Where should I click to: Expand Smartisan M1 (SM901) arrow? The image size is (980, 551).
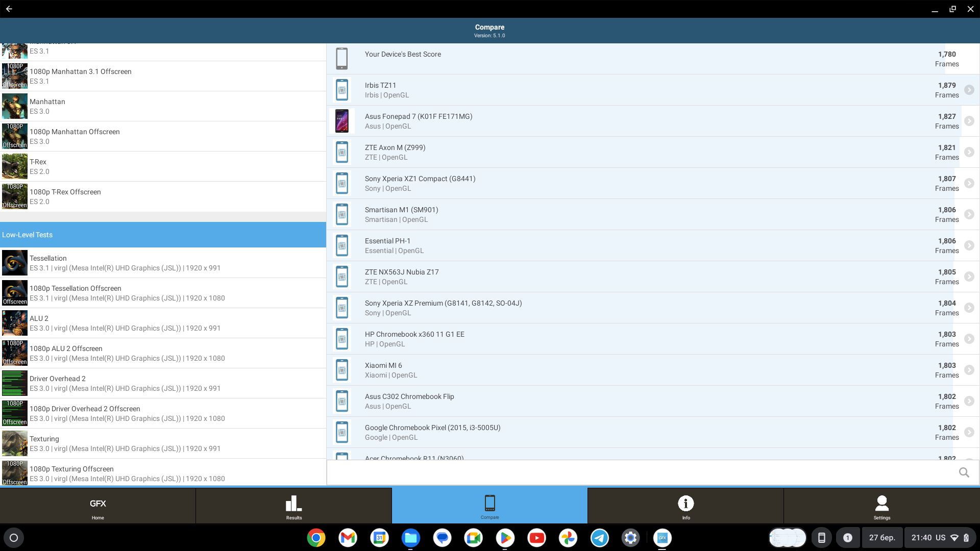969,214
